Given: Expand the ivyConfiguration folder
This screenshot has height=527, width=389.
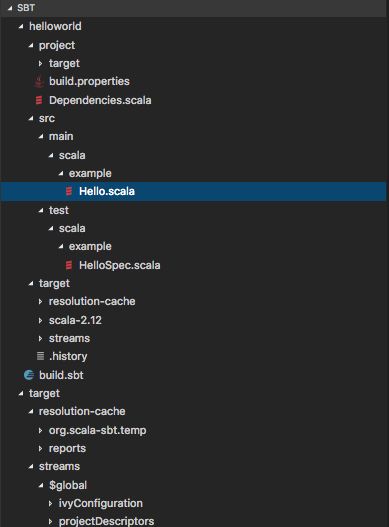Looking at the screenshot, I should [50, 503].
